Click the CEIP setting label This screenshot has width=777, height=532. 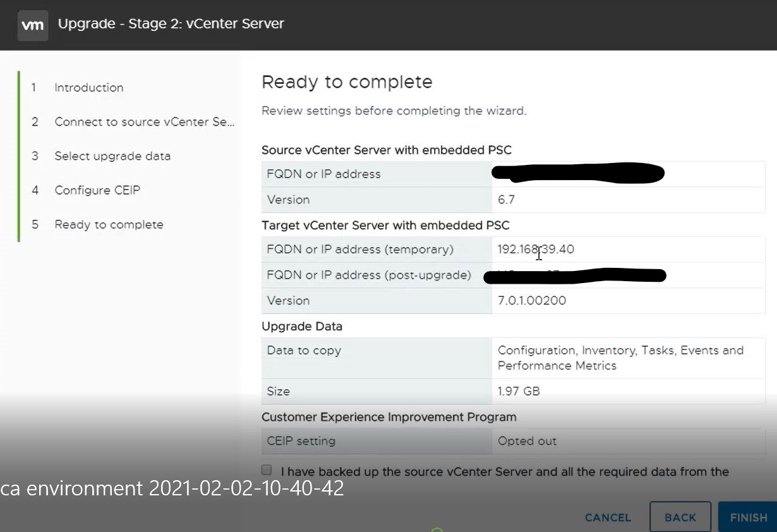[x=301, y=441]
